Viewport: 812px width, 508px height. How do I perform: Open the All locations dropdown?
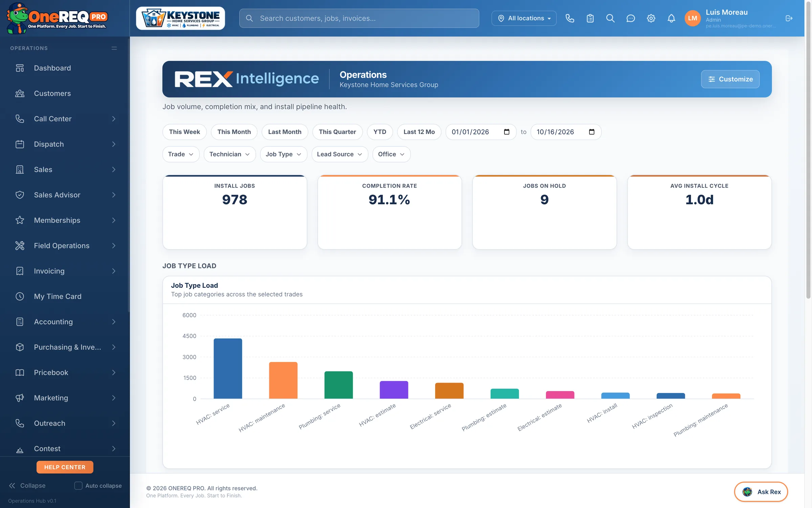[524, 18]
